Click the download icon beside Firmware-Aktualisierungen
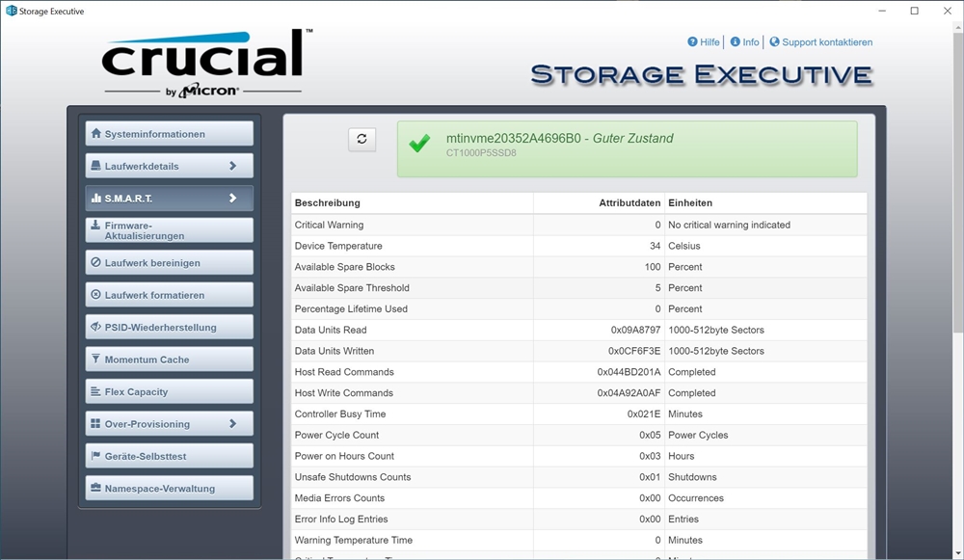 point(95,225)
